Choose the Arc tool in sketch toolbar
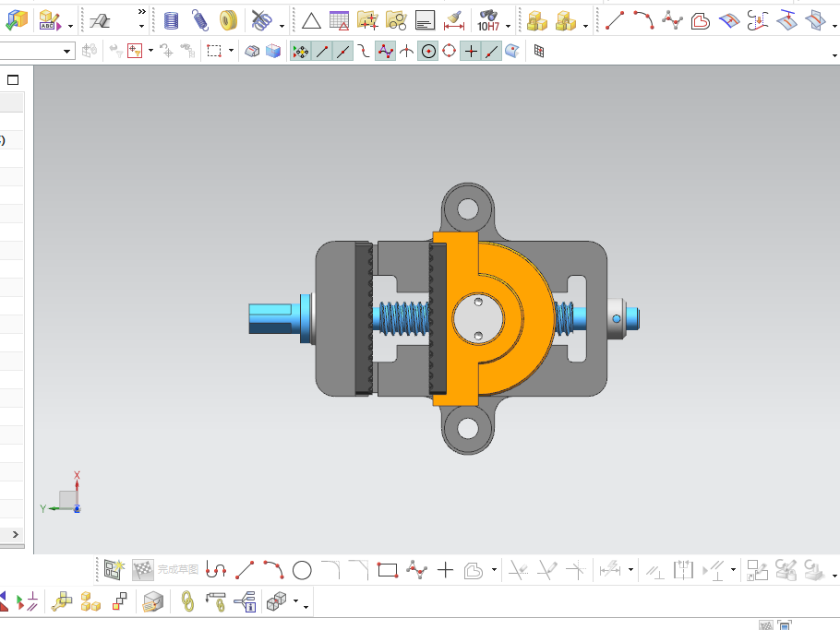Viewport: 840px width, 630px height. point(273,570)
